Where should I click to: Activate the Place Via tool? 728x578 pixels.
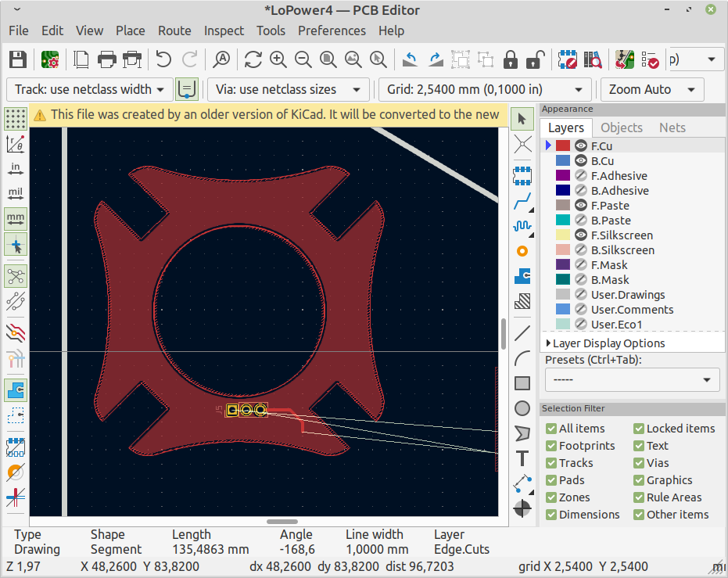[x=522, y=250]
